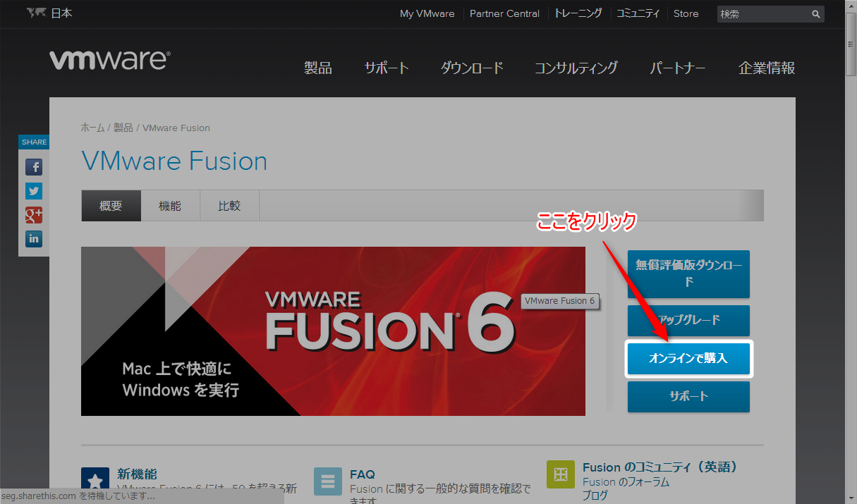Click the VMware Fusion 6 banner image
The image size is (857, 504).
point(333,331)
